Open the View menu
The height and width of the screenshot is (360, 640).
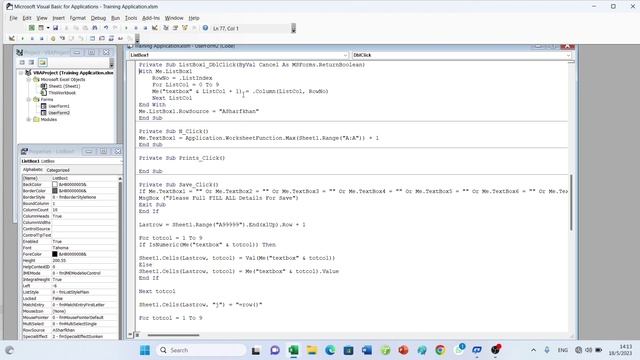click(x=42, y=18)
